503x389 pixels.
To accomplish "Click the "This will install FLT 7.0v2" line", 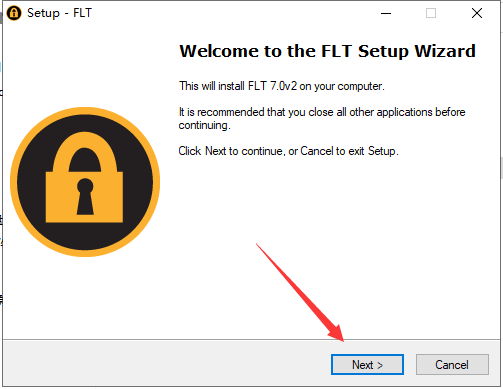I will (282, 86).
